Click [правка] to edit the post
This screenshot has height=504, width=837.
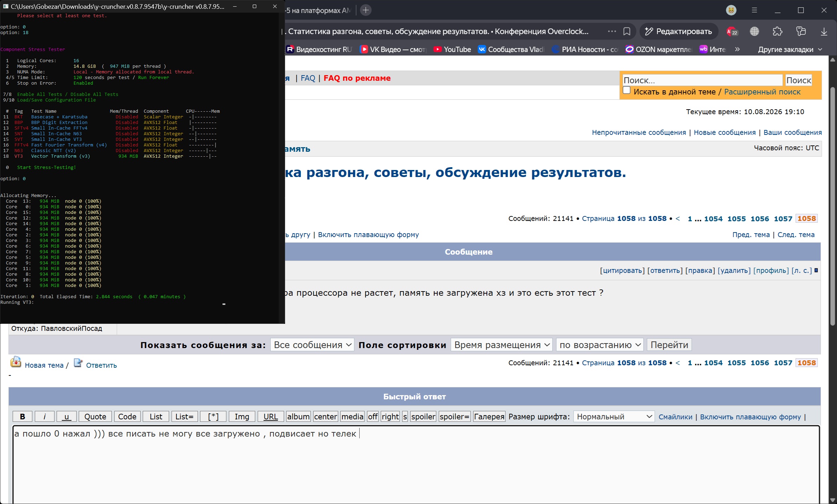(x=700, y=270)
